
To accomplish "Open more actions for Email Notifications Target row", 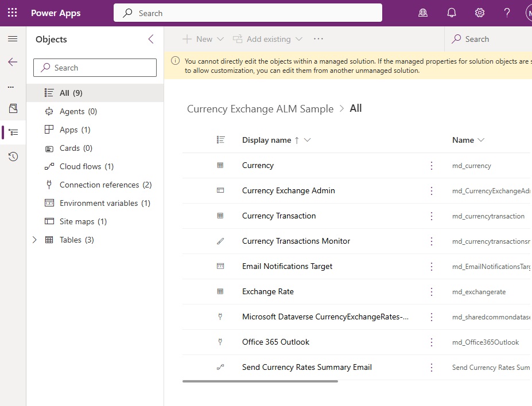I will 431,267.
